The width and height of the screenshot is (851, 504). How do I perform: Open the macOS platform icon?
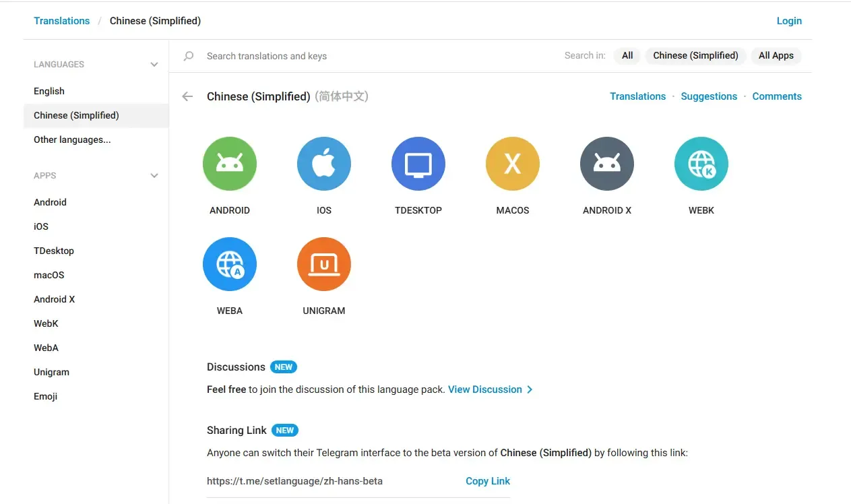(513, 163)
